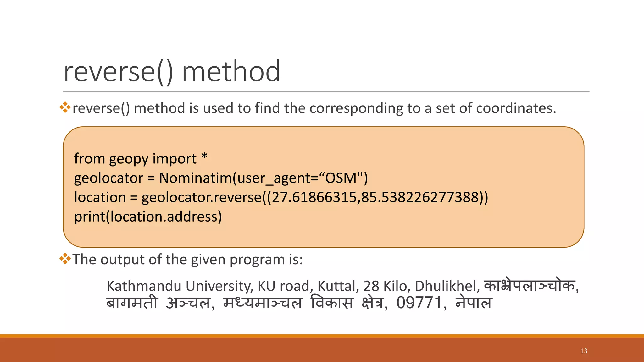
Task: Click the postal code 09771
Action: tap(419, 303)
